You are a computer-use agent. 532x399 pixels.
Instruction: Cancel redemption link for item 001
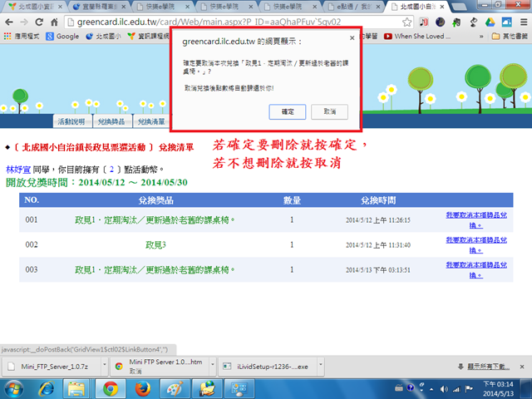click(475, 219)
